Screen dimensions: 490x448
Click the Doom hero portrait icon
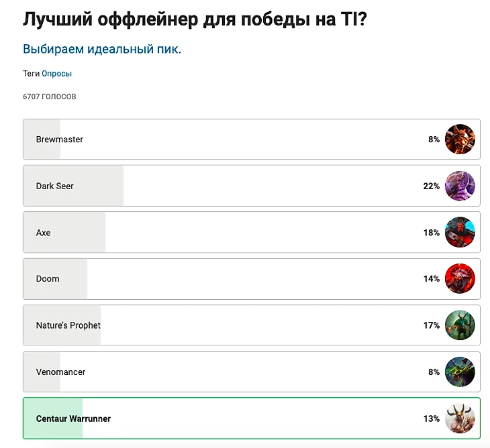point(460,279)
